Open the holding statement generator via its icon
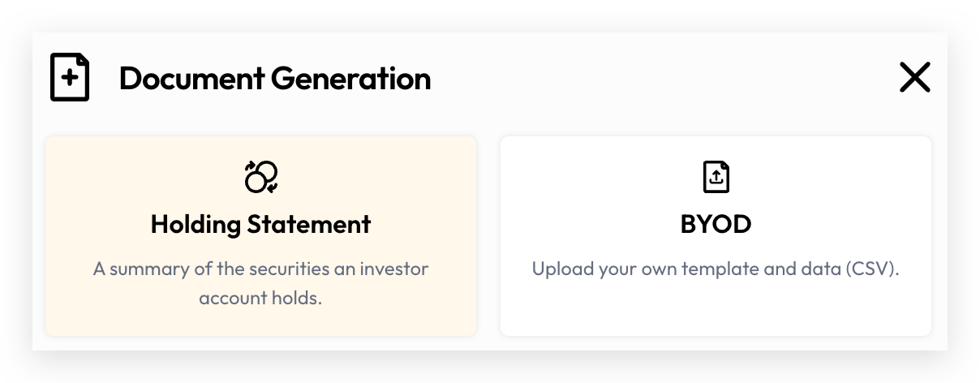 point(261,176)
